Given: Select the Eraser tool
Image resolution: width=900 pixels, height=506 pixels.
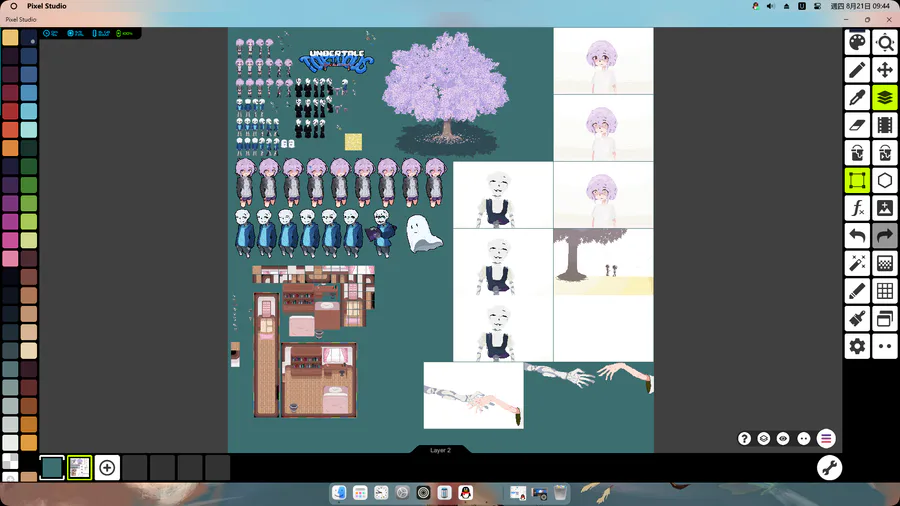Looking at the screenshot, I should click(857, 125).
